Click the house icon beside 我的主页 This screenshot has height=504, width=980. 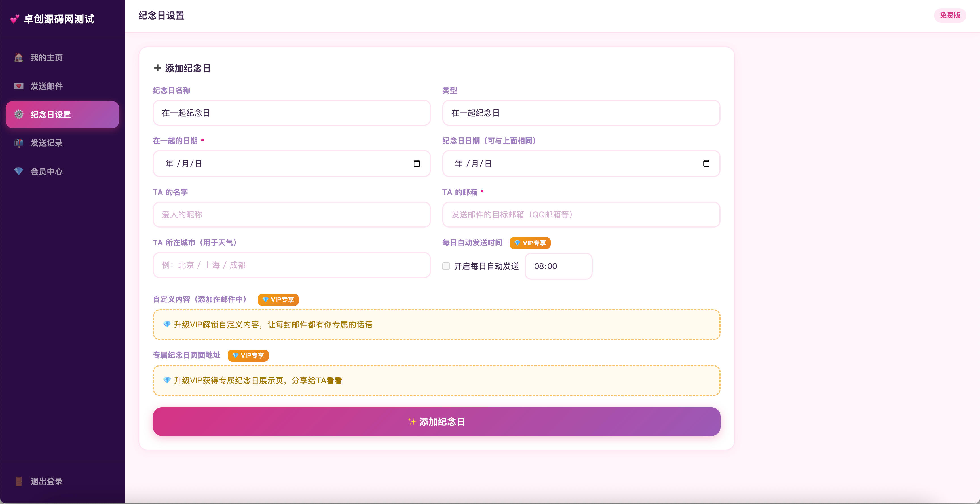pos(19,58)
